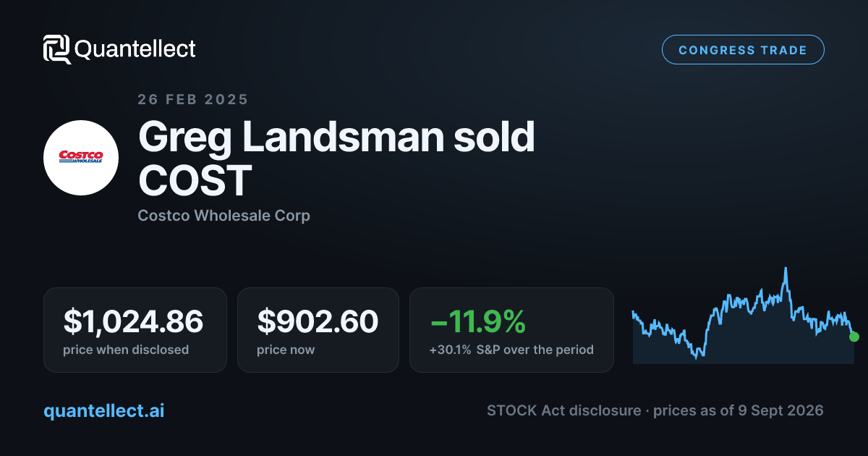This screenshot has height=456, width=868.
Task: Click the STOCK Act disclosure footer text
Action: point(563,410)
